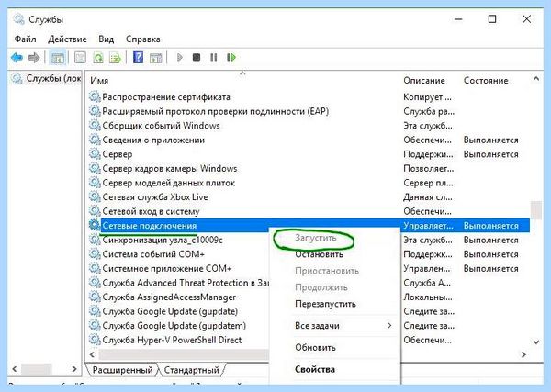This screenshot has height=392, width=551.
Task: Open the Вид menu
Action: (x=107, y=39)
